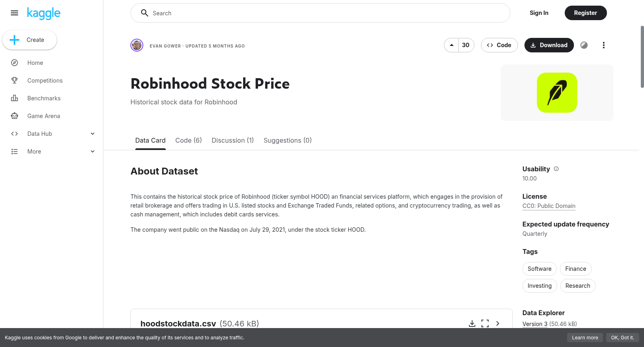Open fullscreen view of hoodstockdata.csv

[x=485, y=324]
